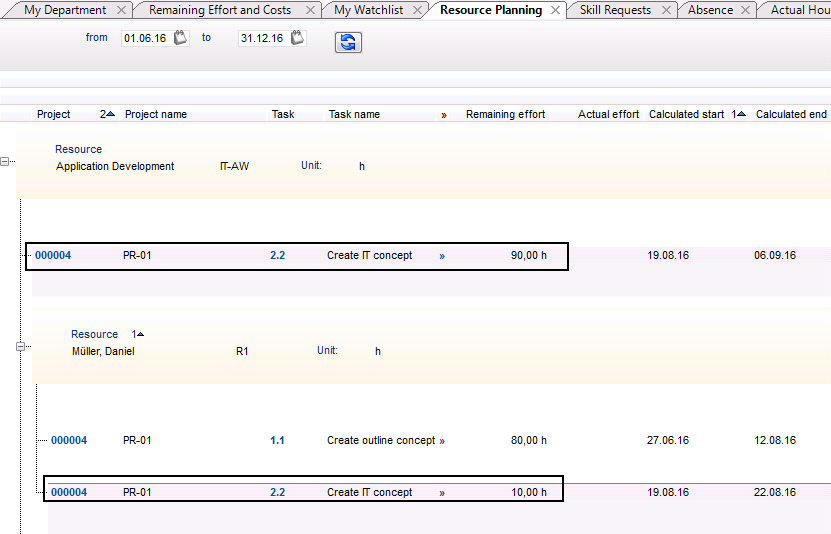Image resolution: width=831 pixels, height=534 pixels.
Task: Switch to the Absence tab
Action: [710, 10]
